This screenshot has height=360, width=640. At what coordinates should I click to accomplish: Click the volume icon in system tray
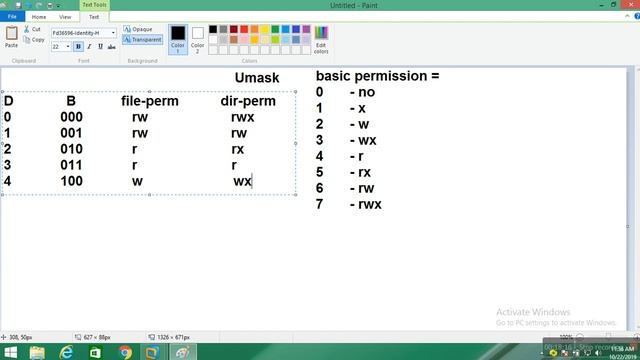click(597, 353)
